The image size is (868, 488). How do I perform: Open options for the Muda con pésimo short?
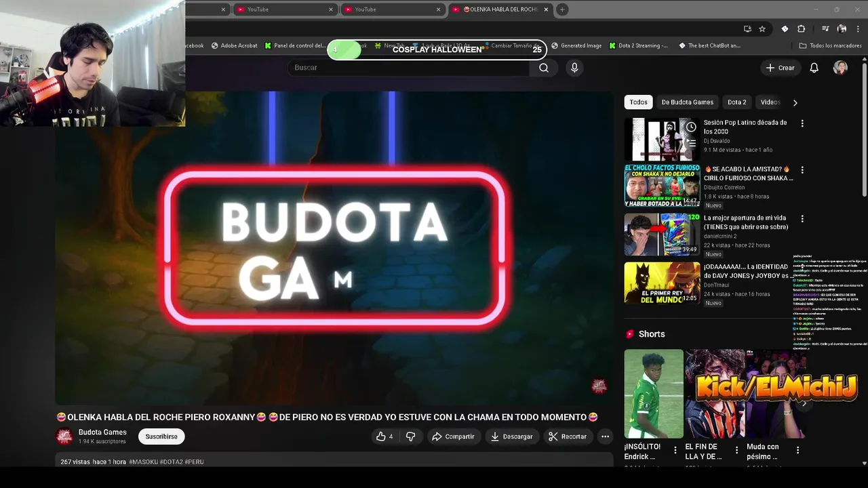(797, 450)
